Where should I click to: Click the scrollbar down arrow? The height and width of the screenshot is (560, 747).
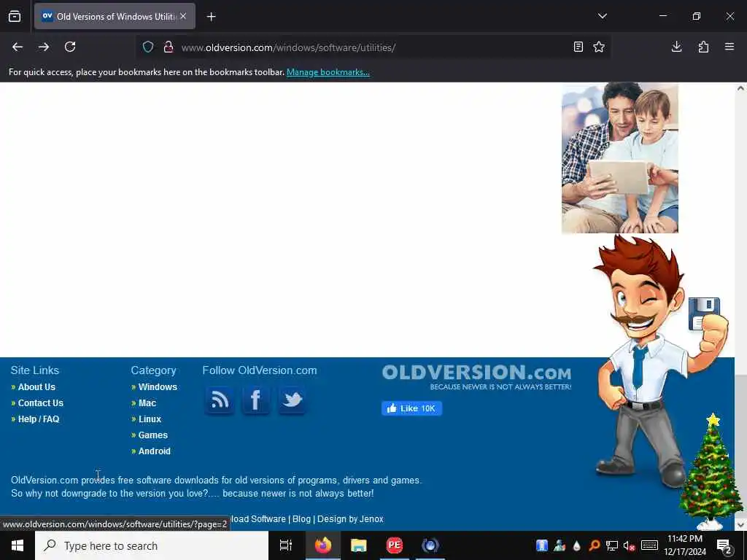click(740, 524)
